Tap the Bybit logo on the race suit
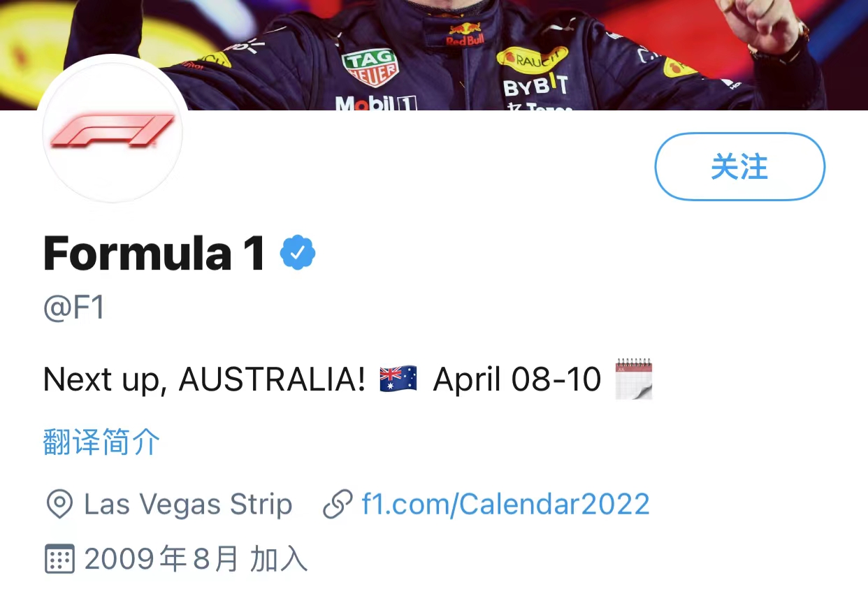 (x=536, y=87)
